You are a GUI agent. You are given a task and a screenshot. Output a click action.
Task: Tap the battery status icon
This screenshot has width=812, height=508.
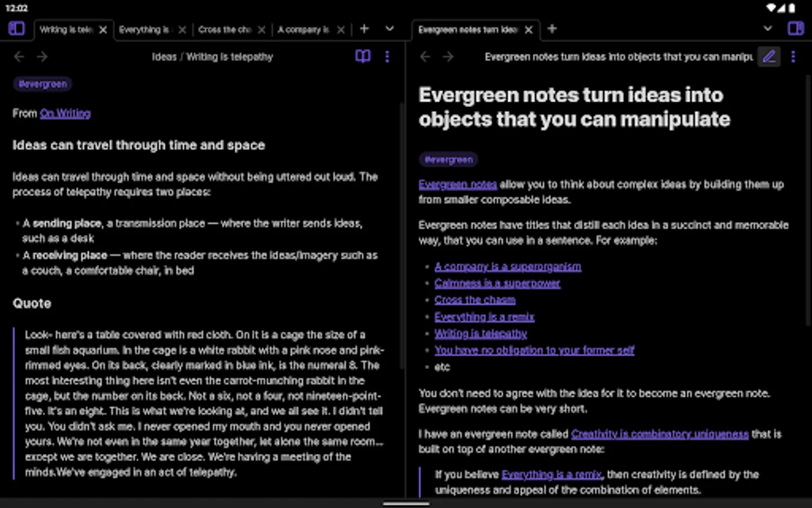click(x=792, y=8)
